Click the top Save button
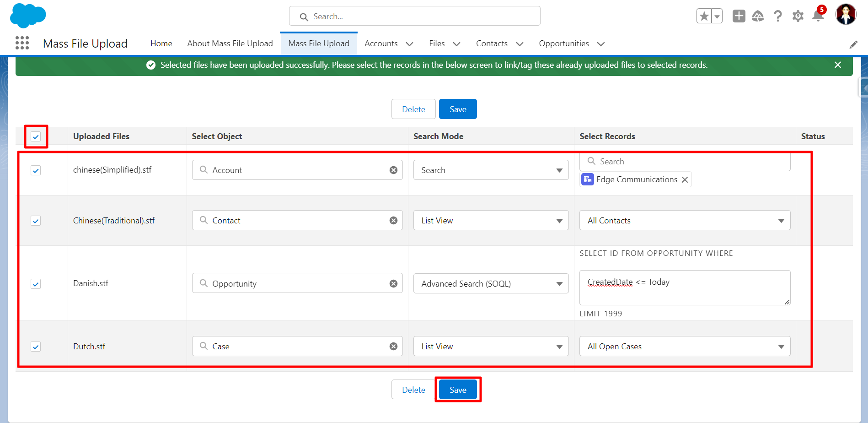Screen dimensions: 868x423 click(x=458, y=109)
